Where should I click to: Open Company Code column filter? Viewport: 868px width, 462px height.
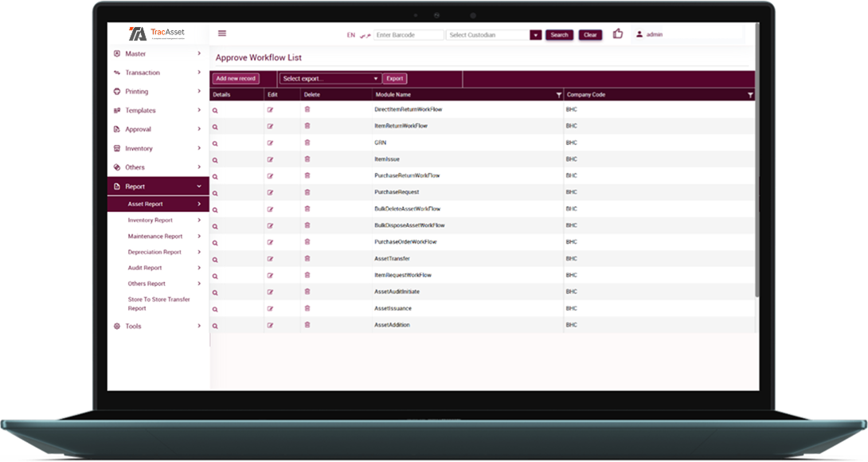click(750, 95)
